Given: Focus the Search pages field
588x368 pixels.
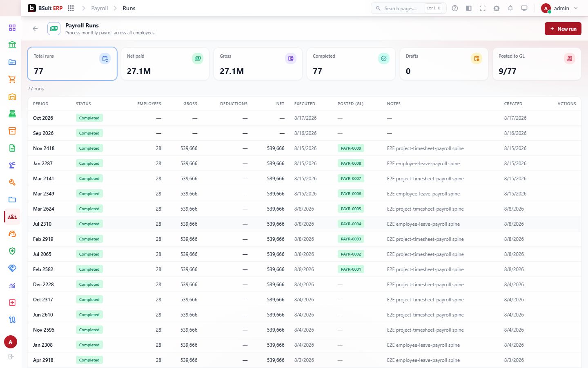Looking at the screenshot, I should coord(408,8).
